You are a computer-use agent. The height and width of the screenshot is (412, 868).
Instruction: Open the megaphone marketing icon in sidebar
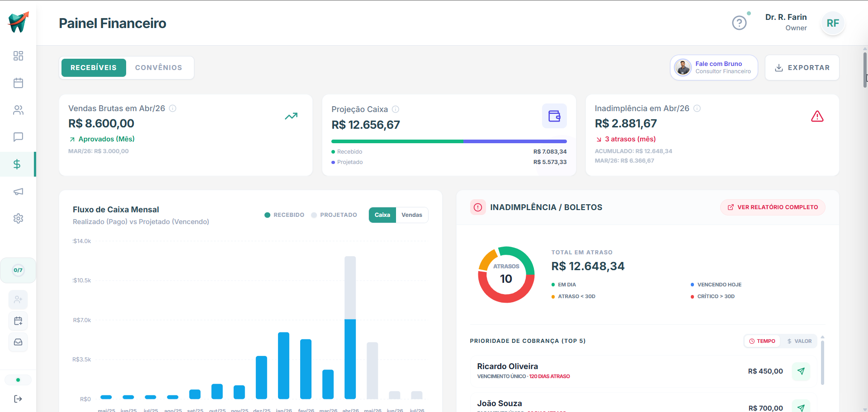coord(18,192)
